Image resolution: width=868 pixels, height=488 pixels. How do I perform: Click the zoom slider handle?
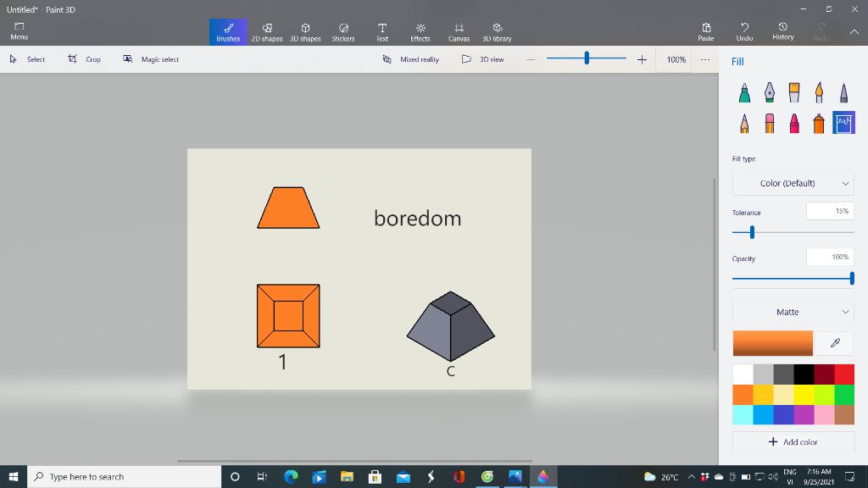tap(587, 58)
